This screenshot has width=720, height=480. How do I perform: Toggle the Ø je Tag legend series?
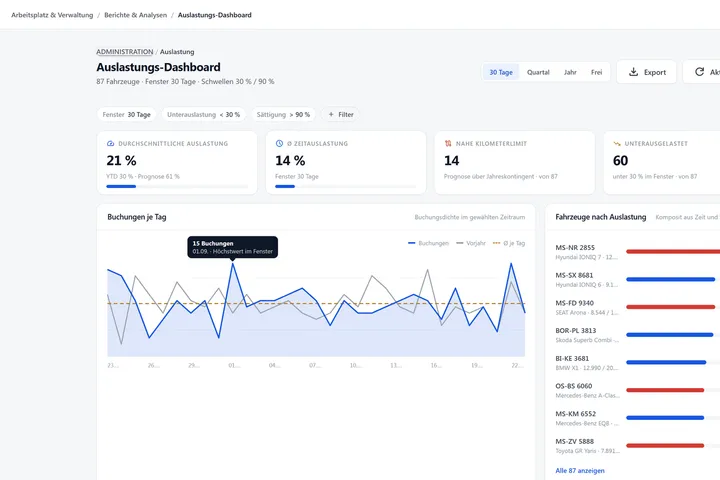coord(509,243)
